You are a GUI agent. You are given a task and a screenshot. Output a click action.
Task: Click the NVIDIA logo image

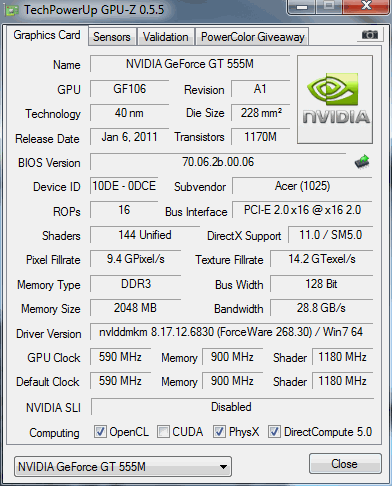(335, 100)
